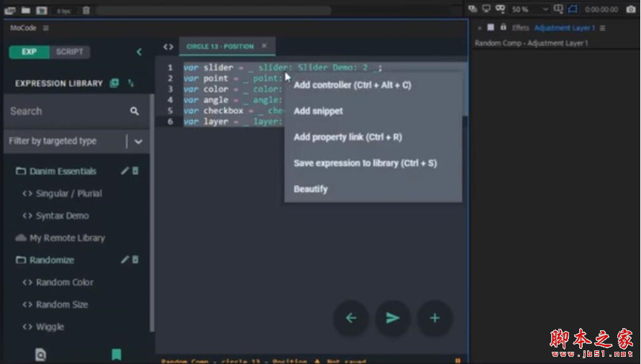The height and width of the screenshot is (364, 641).
Task: Click the round send/apply expression button
Action: (393, 318)
